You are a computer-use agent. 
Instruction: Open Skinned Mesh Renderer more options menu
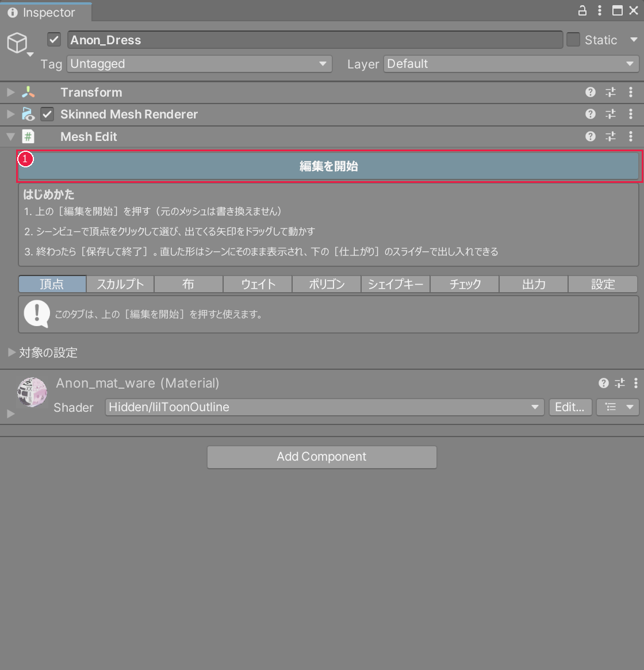point(631,114)
